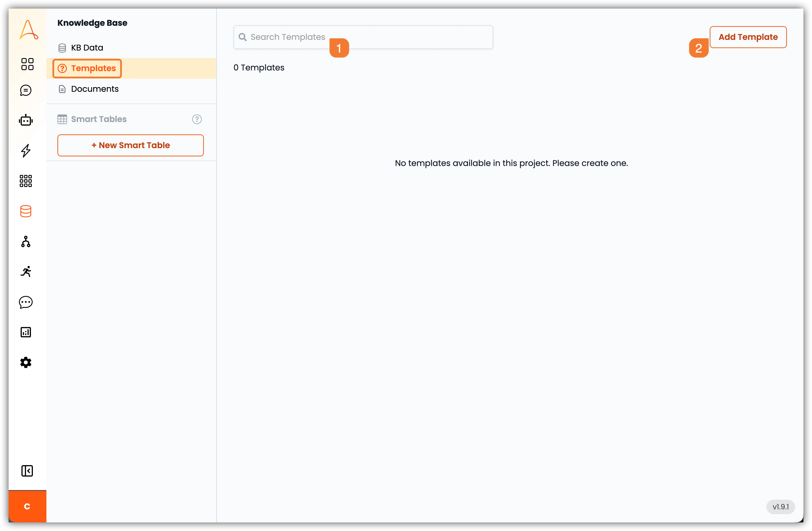Click the running figure icon
The width and height of the screenshot is (812, 531).
click(26, 272)
